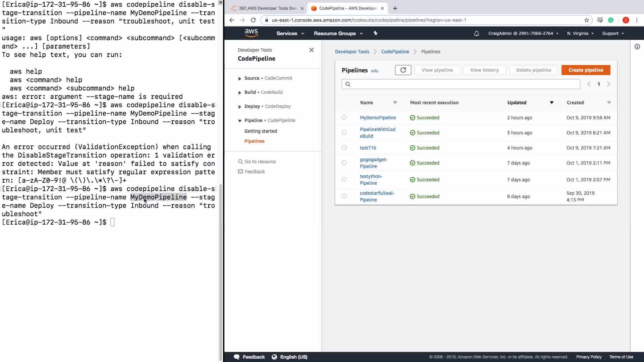Image resolution: width=644 pixels, height=362 pixels.
Task: Click the AWS logo home icon
Action: click(x=251, y=33)
